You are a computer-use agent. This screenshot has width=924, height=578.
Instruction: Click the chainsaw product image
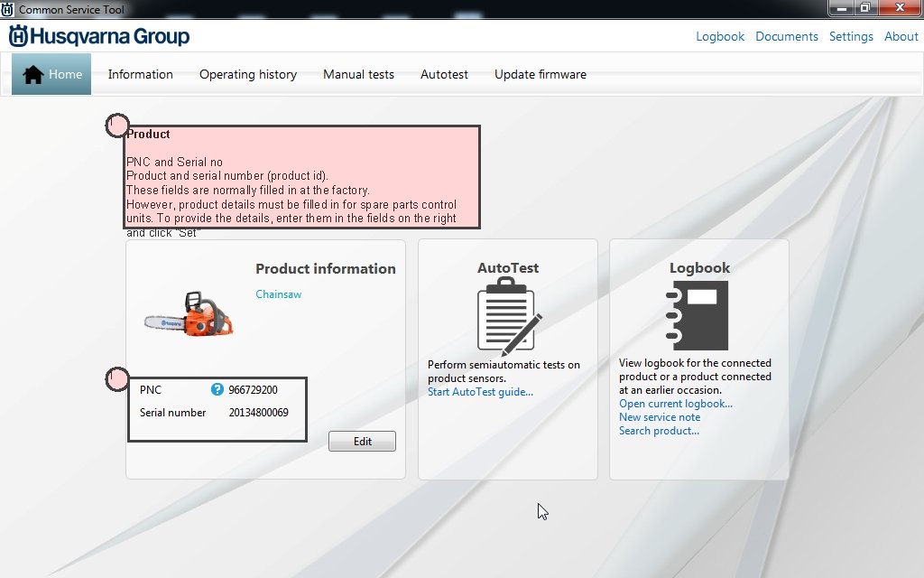pyautogui.click(x=189, y=314)
